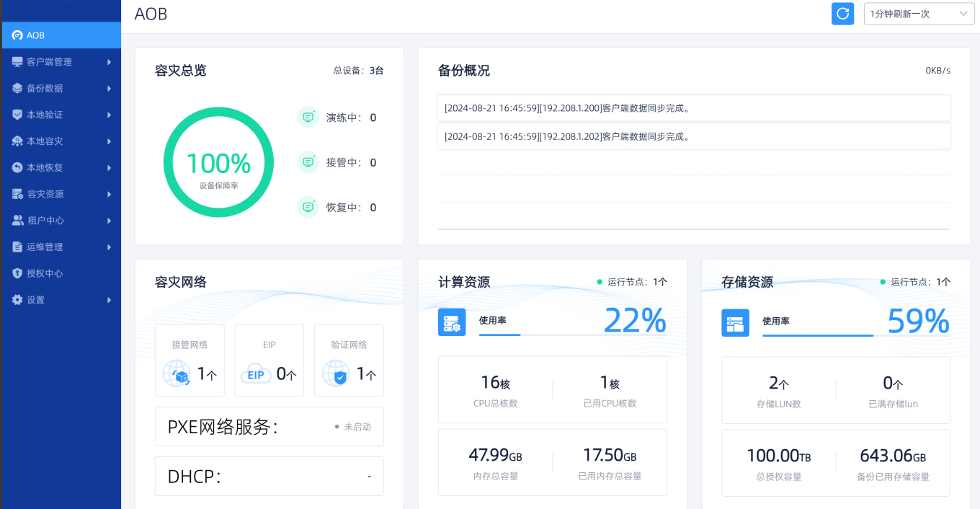Click the EIP cloud icon
Screen dimensions: 980x509
256,375
